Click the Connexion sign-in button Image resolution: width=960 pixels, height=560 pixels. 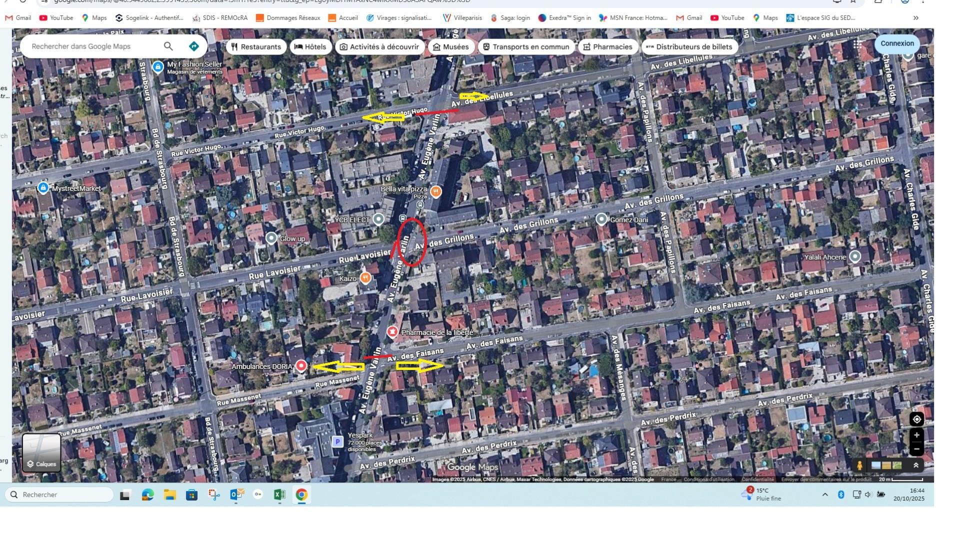click(897, 43)
